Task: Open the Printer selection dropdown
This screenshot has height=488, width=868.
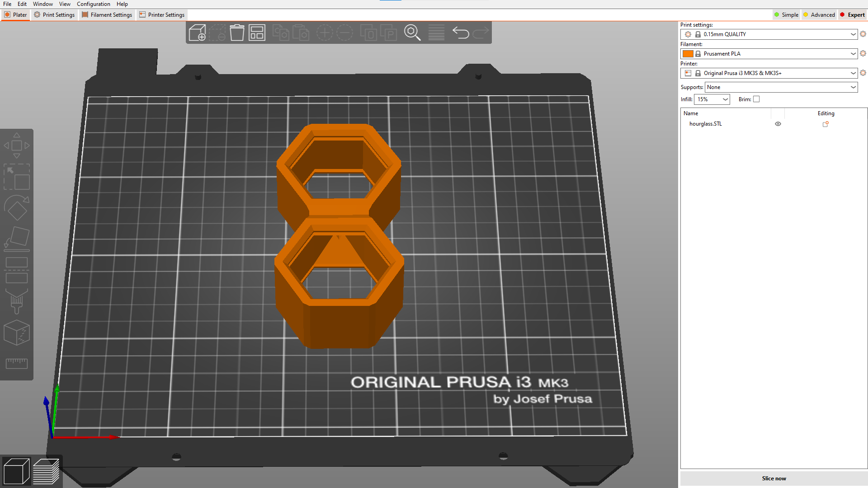Action: (769, 73)
